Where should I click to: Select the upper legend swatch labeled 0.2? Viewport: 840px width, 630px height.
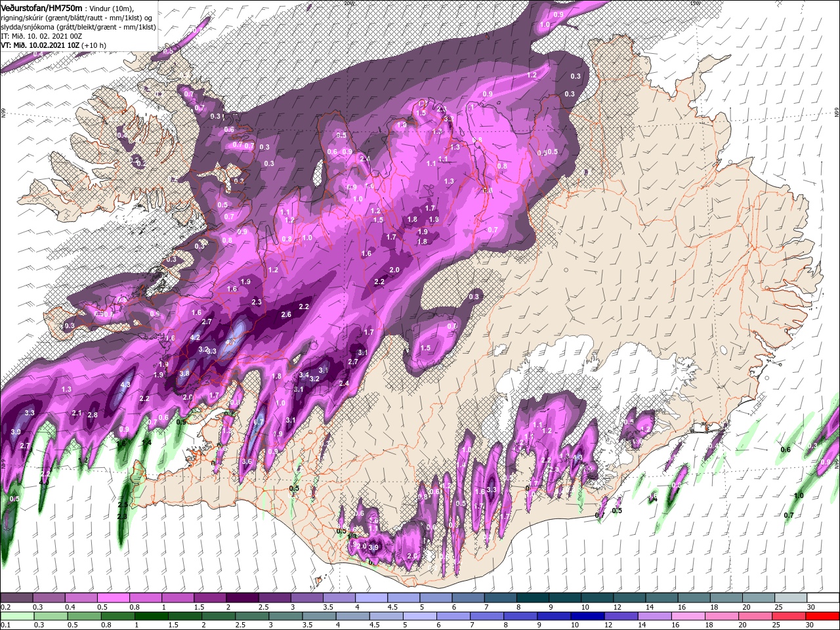(x=16, y=598)
